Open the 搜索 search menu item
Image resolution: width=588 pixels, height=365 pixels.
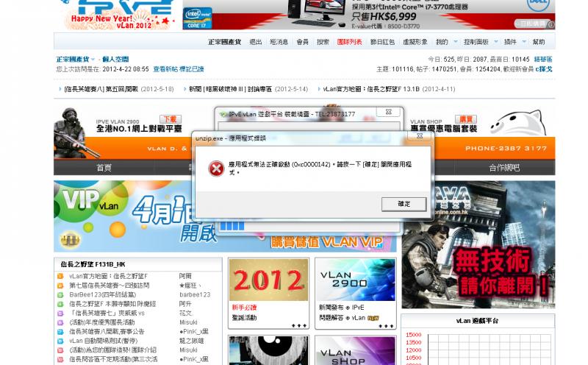tap(323, 42)
